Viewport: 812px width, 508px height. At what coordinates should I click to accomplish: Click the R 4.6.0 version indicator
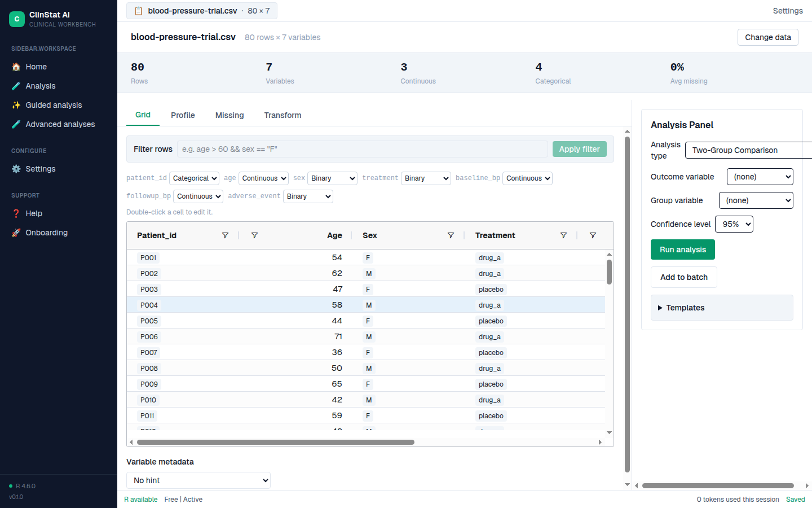[23, 486]
